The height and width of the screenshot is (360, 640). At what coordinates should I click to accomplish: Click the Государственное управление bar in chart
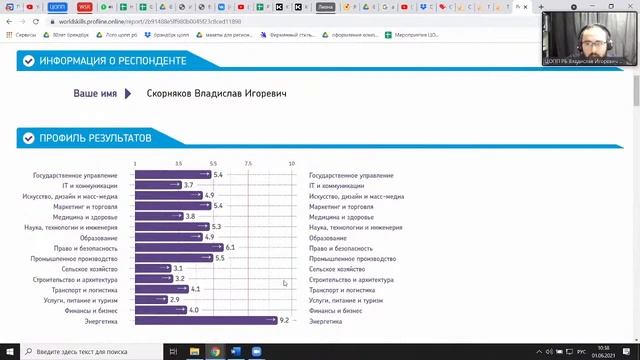173,175
